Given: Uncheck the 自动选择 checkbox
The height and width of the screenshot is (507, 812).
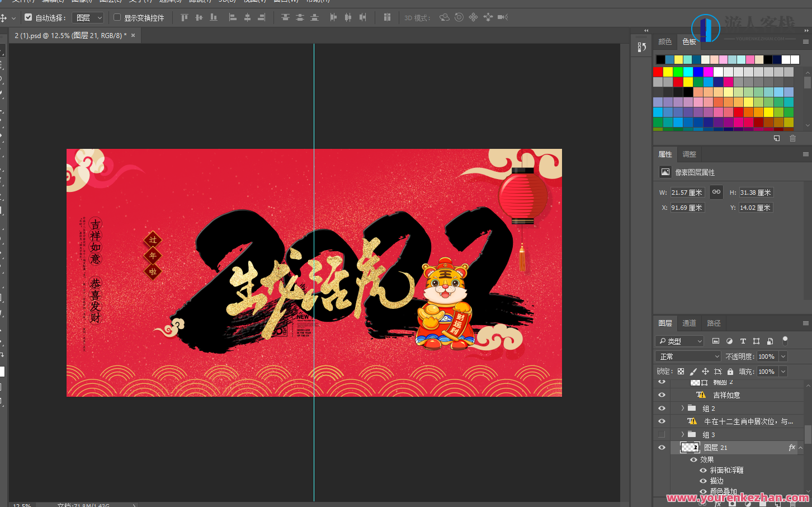Looking at the screenshot, I should (29, 17).
